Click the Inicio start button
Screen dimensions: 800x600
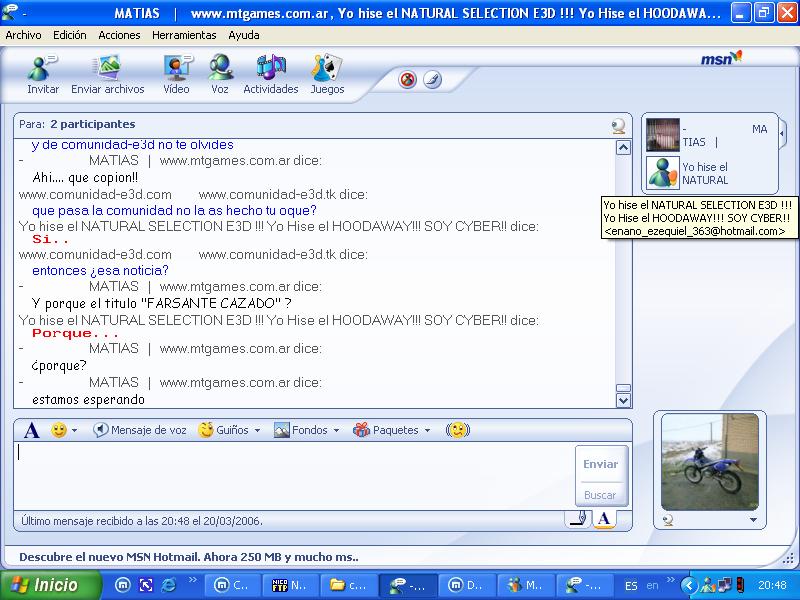50,585
